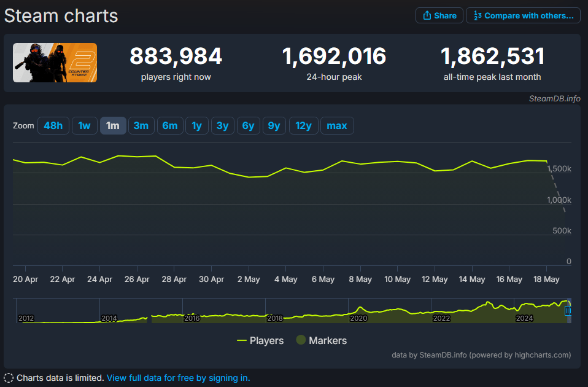The width and height of the screenshot is (588, 387).
Task: Set chart zoom to 1w
Action: click(x=84, y=125)
